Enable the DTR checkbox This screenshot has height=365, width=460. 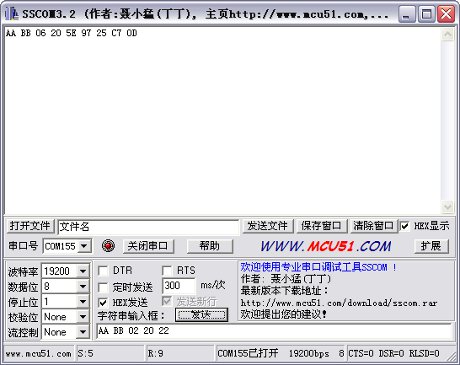pyautogui.click(x=103, y=271)
